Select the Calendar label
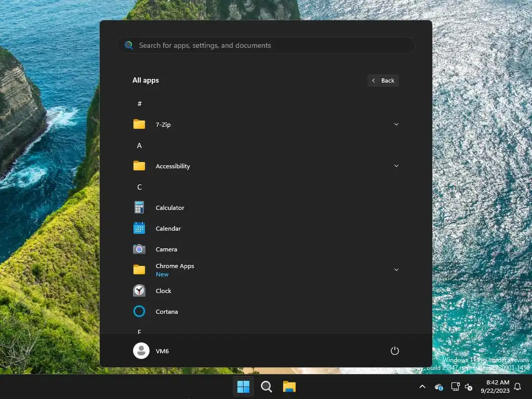The width and height of the screenshot is (532, 399). click(x=168, y=229)
